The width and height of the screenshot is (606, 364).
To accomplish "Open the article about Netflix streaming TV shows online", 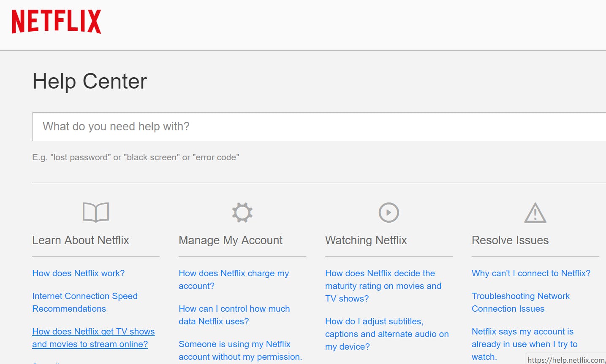I will (93, 337).
